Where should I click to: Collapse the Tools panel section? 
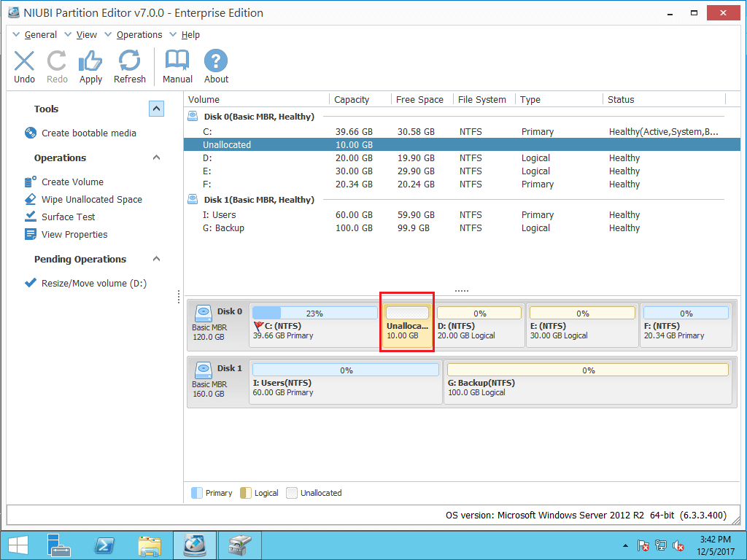tap(156, 109)
